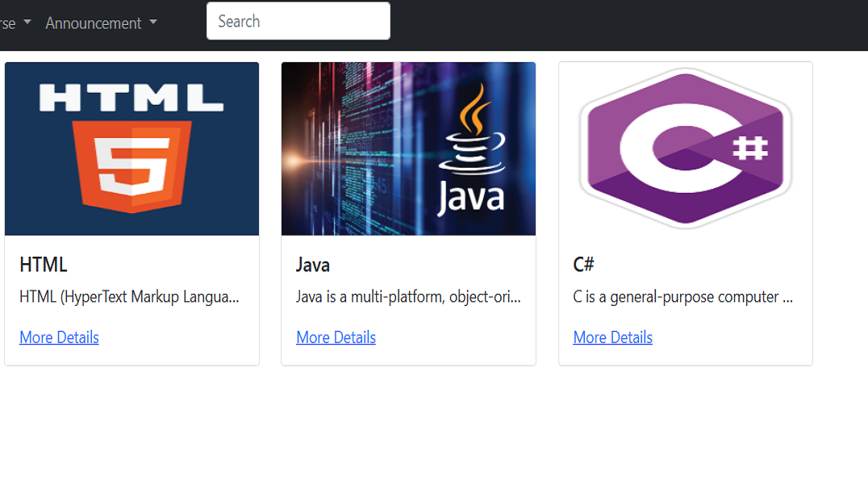Image resolution: width=868 pixels, height=494 pixels.
Task: Click the caret arrow next to Announcement
Action: point(153,23)
